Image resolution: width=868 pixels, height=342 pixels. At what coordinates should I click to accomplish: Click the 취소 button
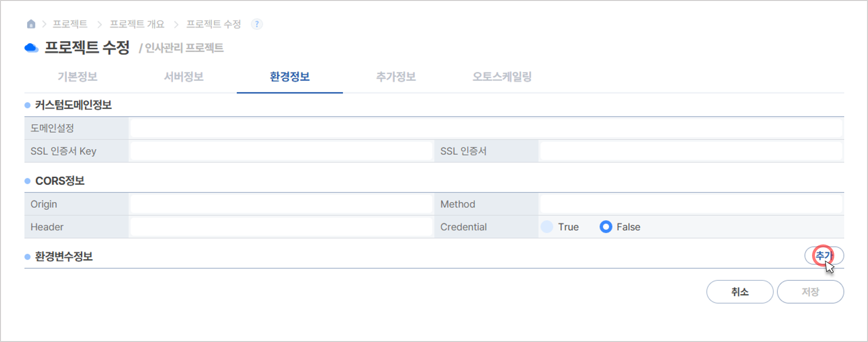click(740, 292)
